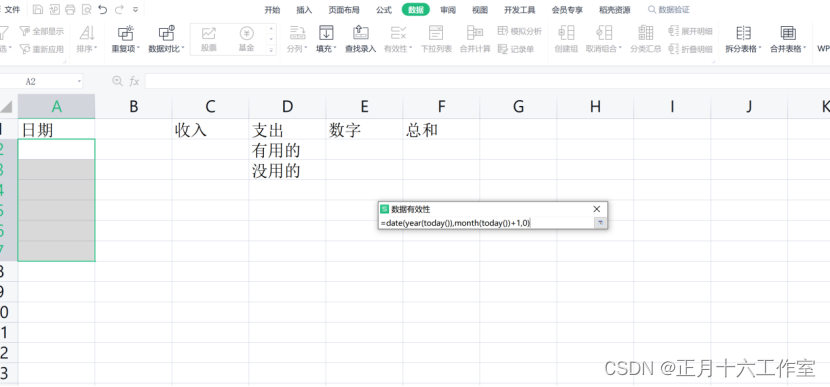The image size is (830, 387).
Task: Switch to the 公式 ribbon tab
Action: point(384,10)
